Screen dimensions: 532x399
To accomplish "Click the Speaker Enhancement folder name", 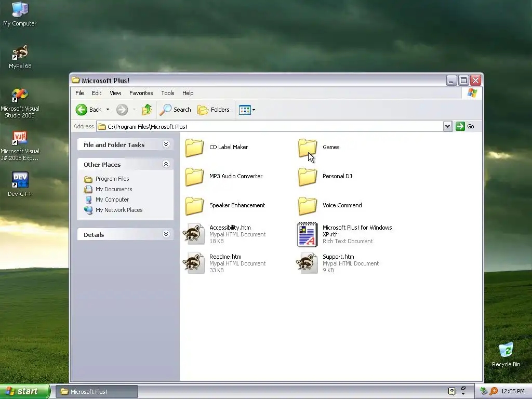I will pyautogui.click(x=237, y=205).
